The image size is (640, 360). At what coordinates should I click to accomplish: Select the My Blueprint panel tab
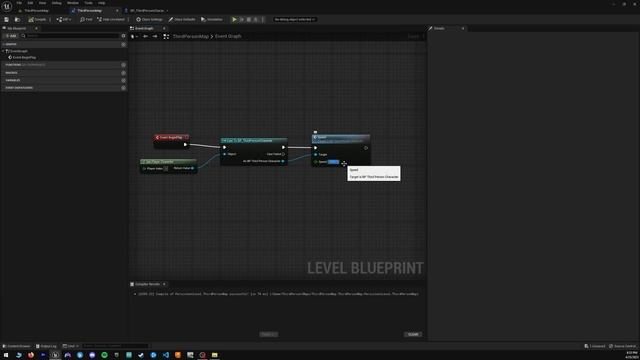pyautogui.click(x=17, y=28)
